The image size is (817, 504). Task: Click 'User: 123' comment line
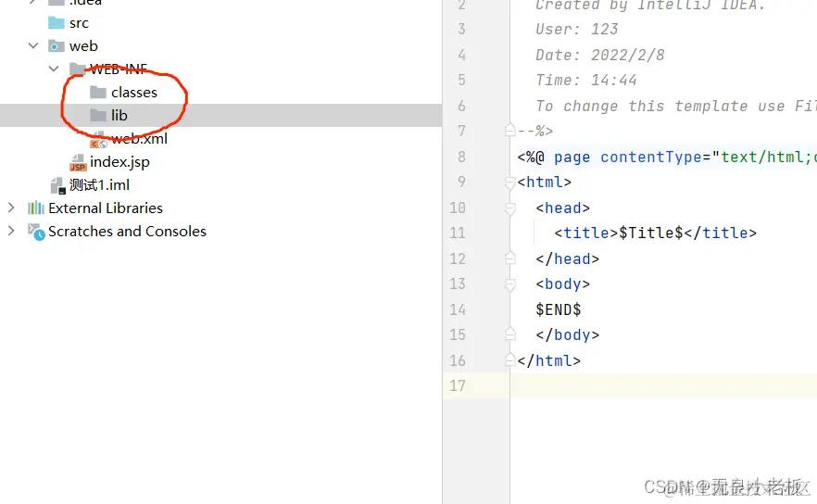coord(577,29)
